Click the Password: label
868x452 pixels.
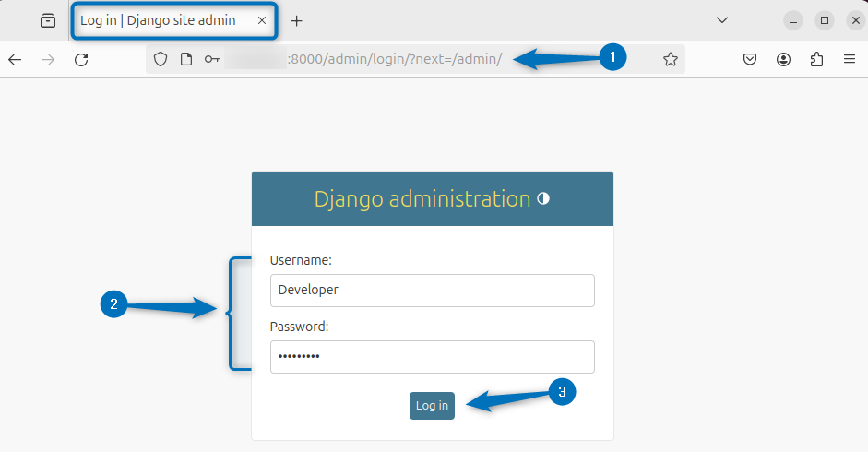299,327
